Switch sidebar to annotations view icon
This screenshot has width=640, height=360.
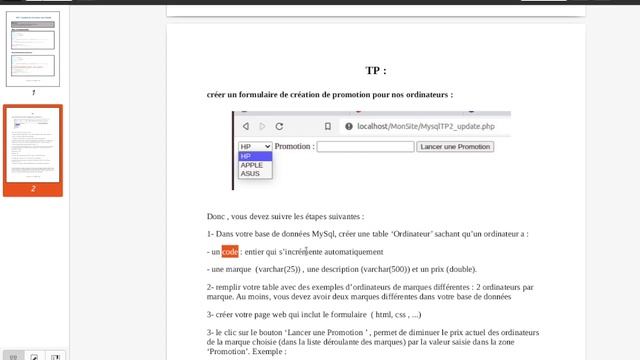click(34, 356)
